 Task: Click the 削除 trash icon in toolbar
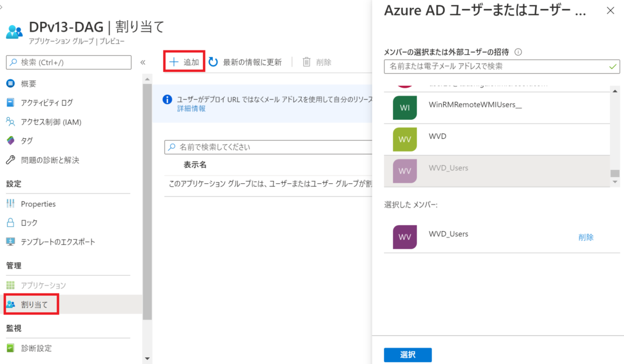pyautogui.click(x=307, y=62)
